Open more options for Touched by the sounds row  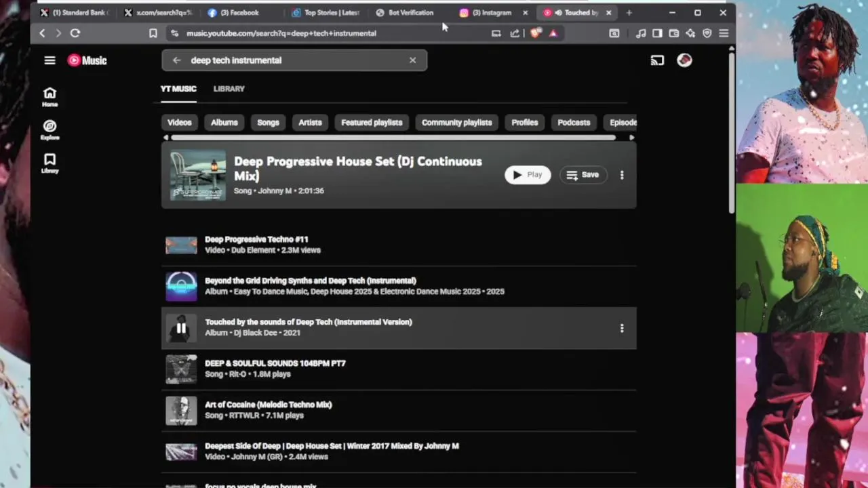622,328
